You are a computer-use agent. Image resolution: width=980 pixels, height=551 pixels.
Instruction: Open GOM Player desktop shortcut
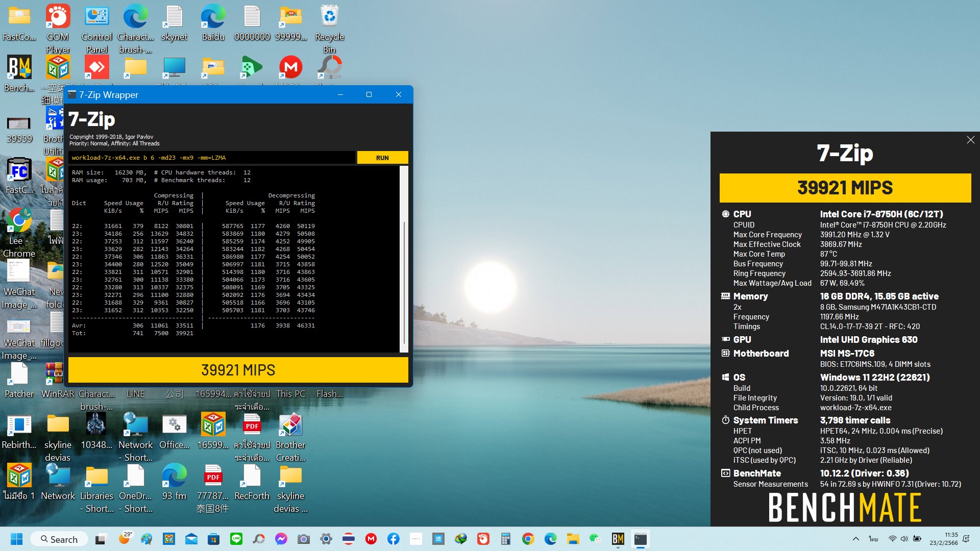[x=58, y=29]
